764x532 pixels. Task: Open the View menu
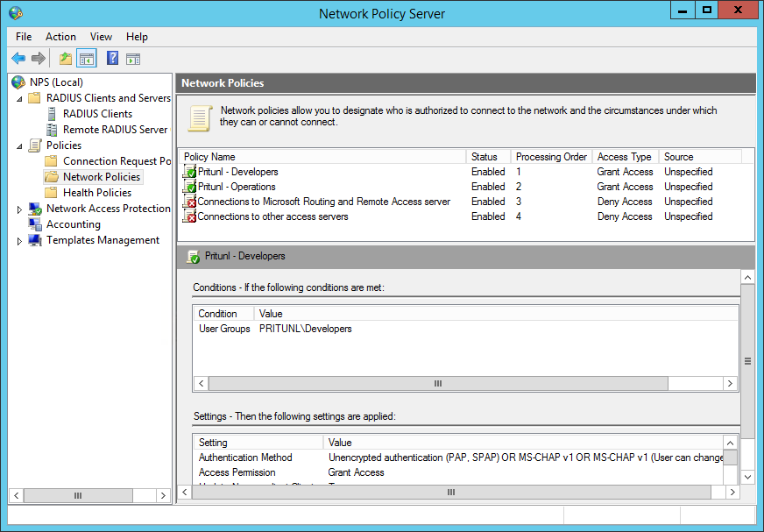[x=101, y=37]
